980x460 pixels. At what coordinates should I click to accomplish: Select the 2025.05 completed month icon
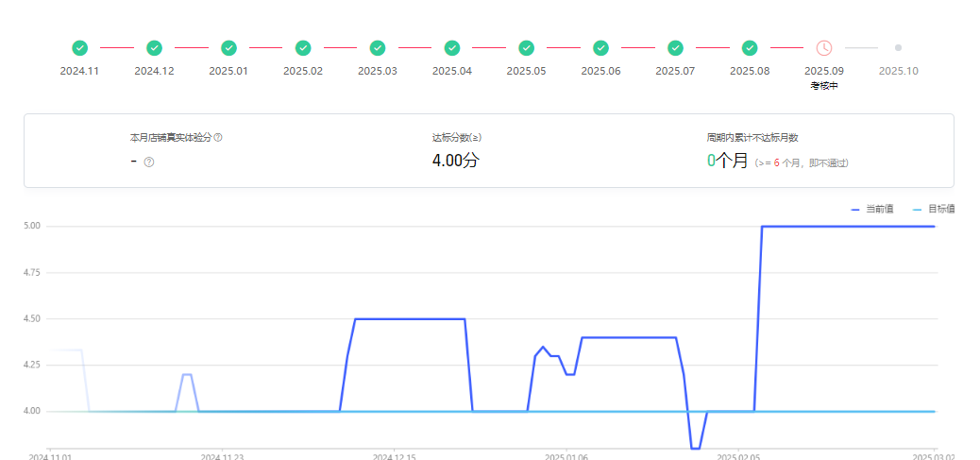(527, 47)
